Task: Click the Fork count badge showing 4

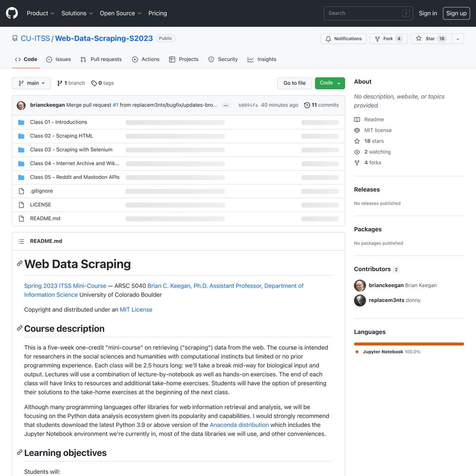Action: pos(399,39)
